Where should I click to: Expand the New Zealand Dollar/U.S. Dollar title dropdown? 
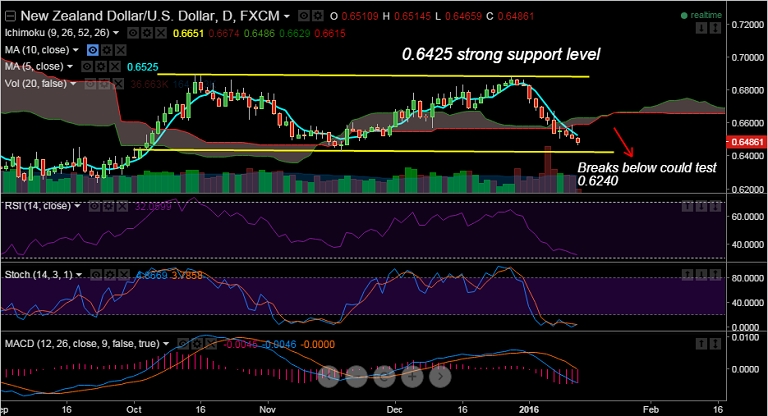pos(287,16)
